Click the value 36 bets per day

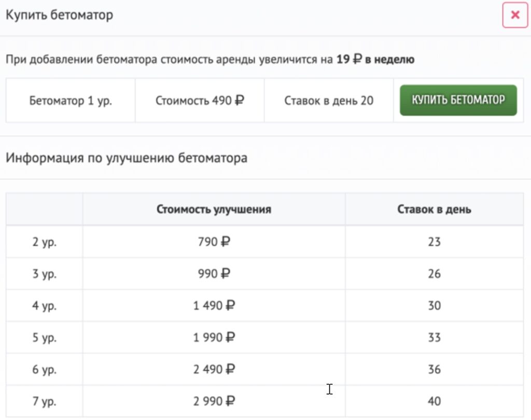[434, 369]
